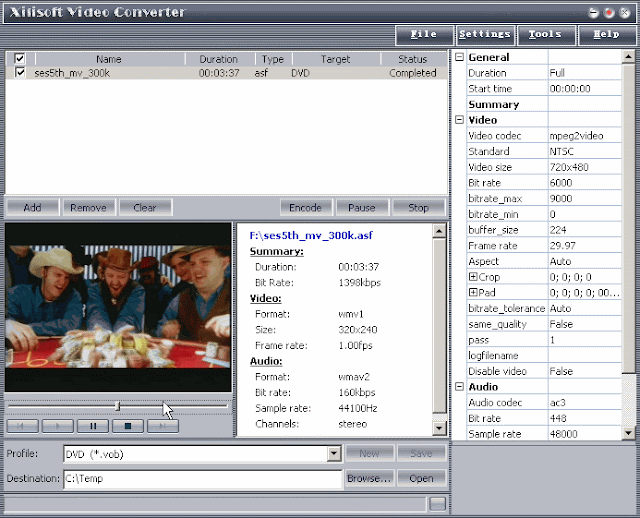Click the Name column header
The height and width of the screenshot is (518, 640).
pyautogui.click(x=109, y=59)
